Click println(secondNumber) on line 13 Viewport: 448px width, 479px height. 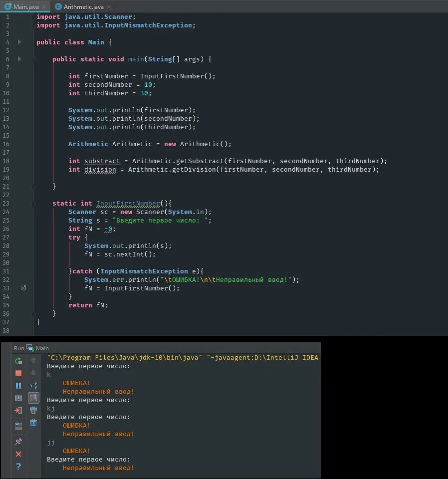154,119
